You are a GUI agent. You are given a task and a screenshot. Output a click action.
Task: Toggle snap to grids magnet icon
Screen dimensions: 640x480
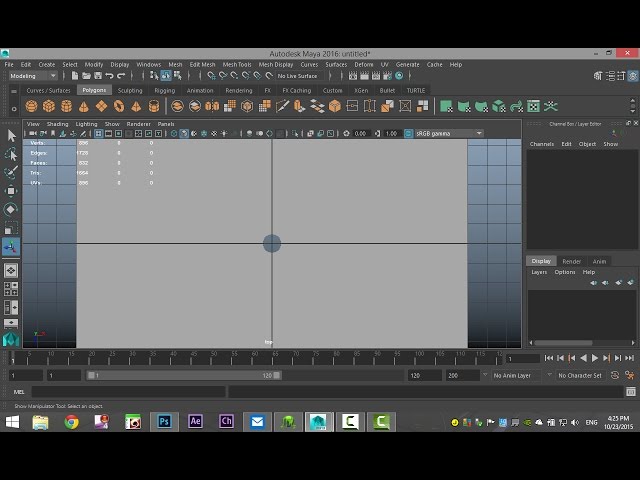tap(211, 76)
